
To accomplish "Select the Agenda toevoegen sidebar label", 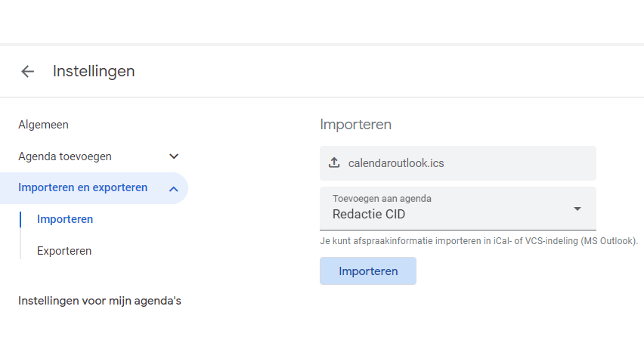I will point(65,156).
